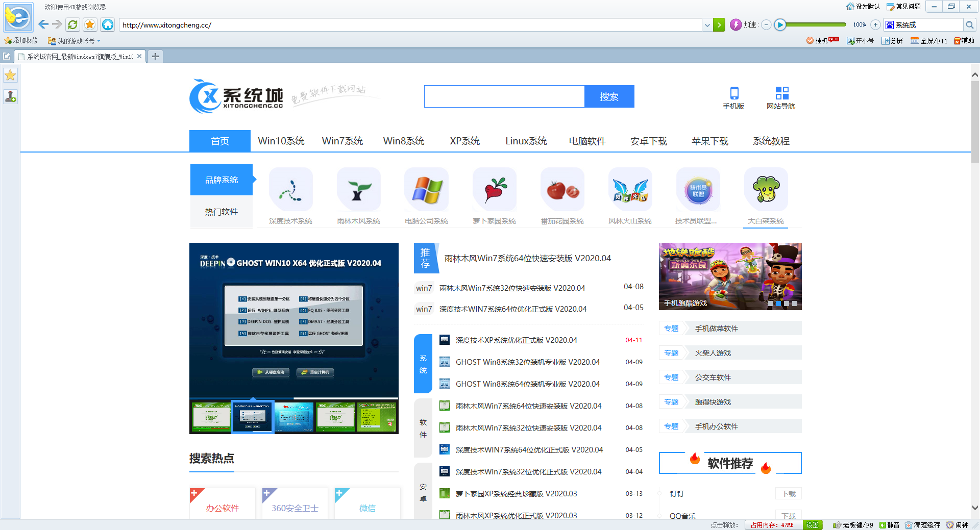Click 设为默认 at the top right
Screen dimensions: 980x530
pos(863,7)
